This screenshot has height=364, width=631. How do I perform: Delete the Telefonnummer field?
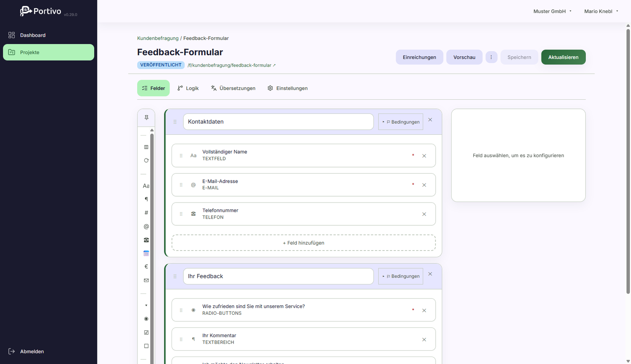(x=424, y=214)
